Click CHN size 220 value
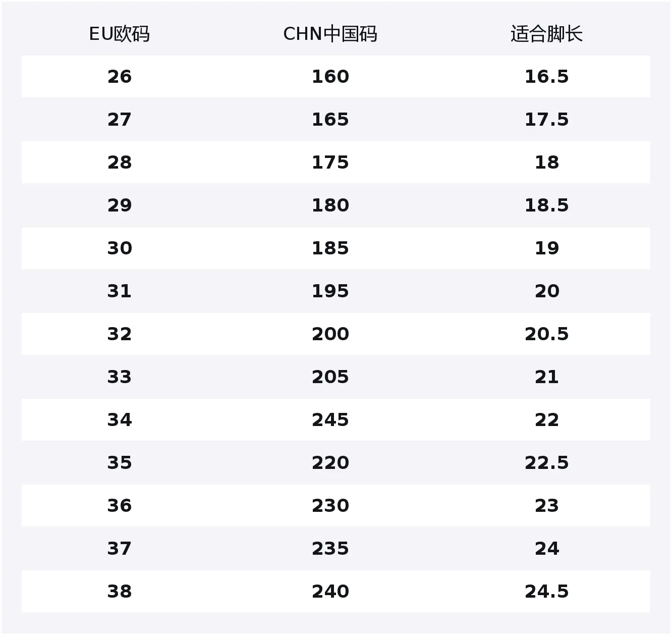 pos(330,463)
